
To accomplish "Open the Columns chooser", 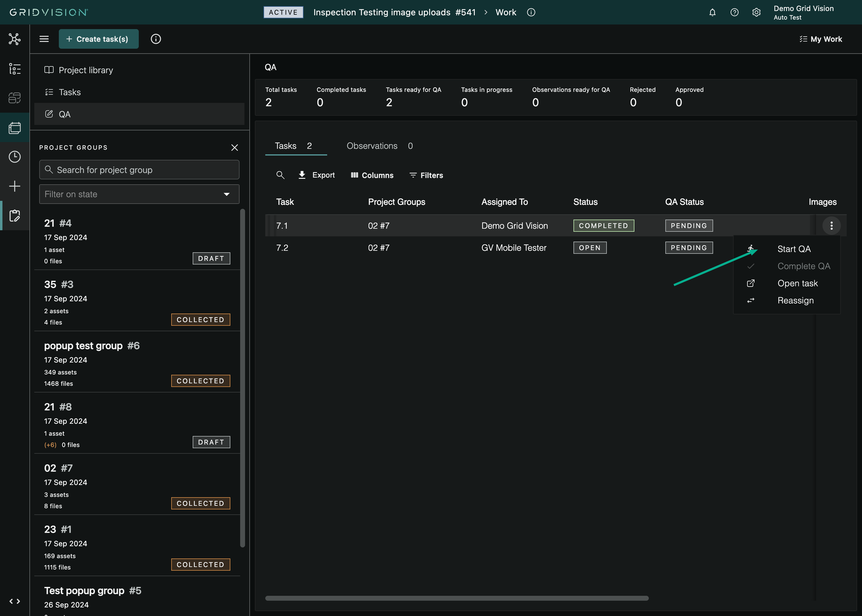I will tap(372, 175).
